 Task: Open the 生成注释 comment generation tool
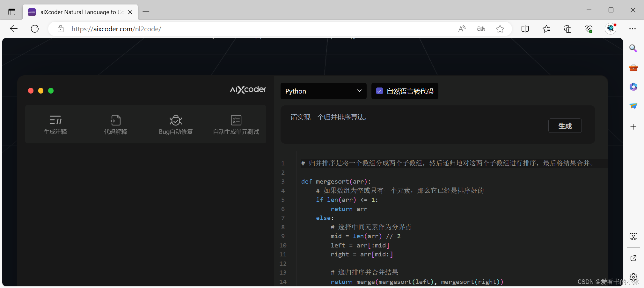coord(55,125)
